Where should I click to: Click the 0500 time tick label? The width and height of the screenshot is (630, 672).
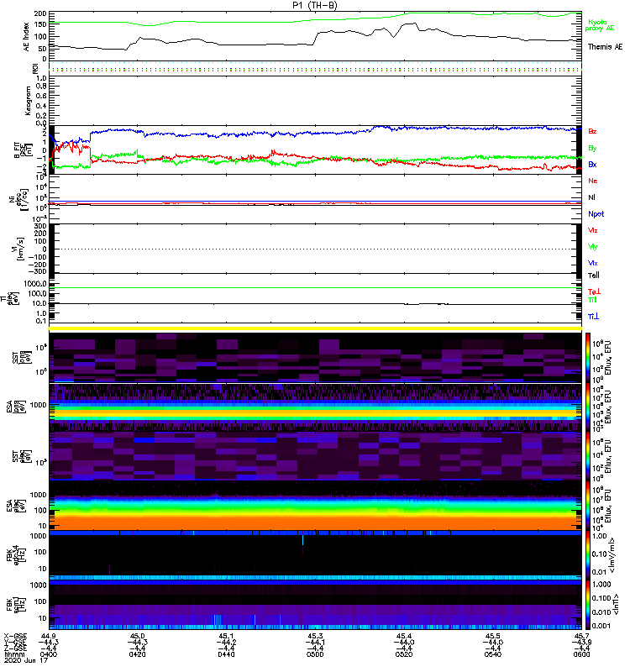315,654
